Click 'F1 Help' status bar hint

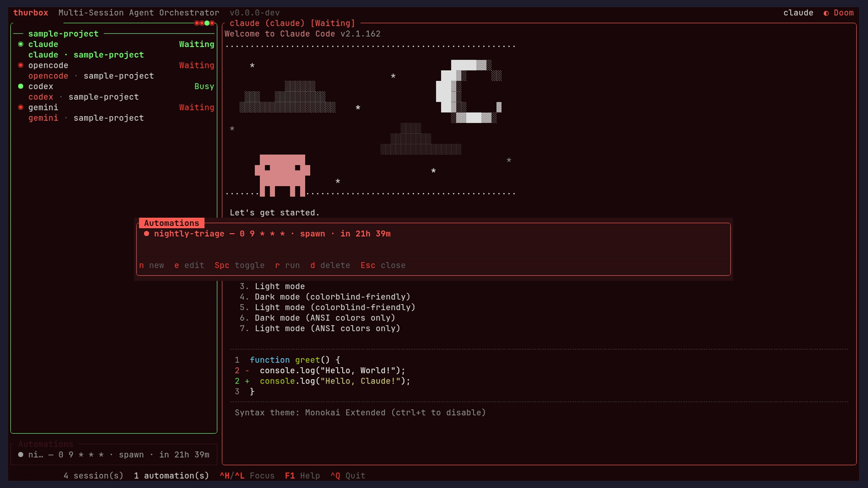302,476
